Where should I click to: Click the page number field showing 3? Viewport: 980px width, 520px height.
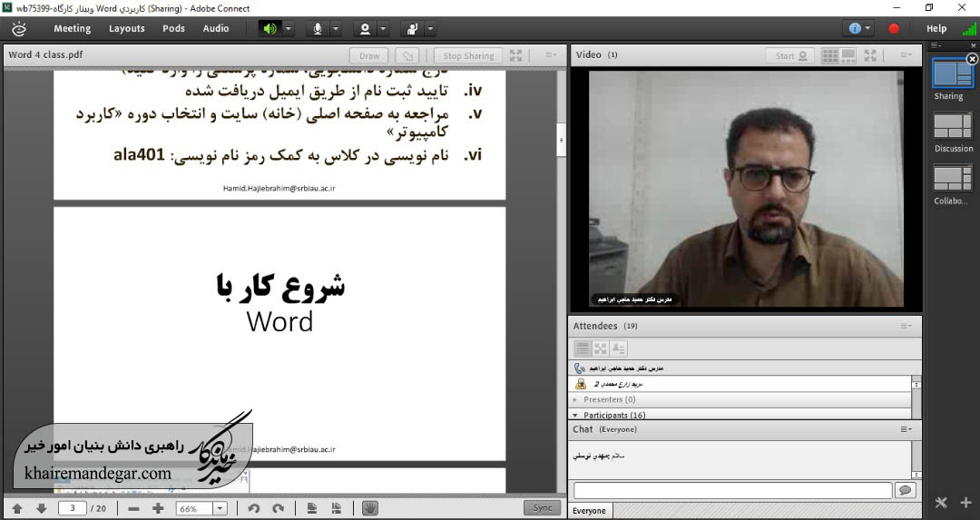click(x=73, y=508)
